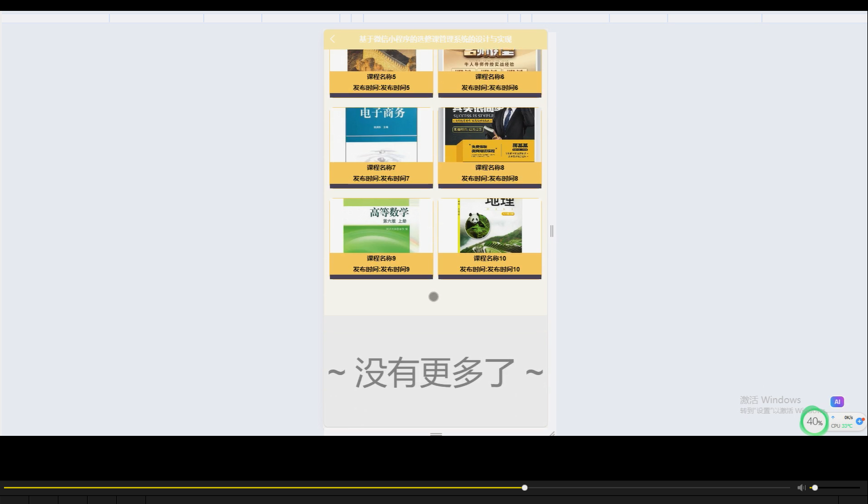Click the pagination dot below the course grid
Viewport: 868px width, 504px height.
[433, 297]
